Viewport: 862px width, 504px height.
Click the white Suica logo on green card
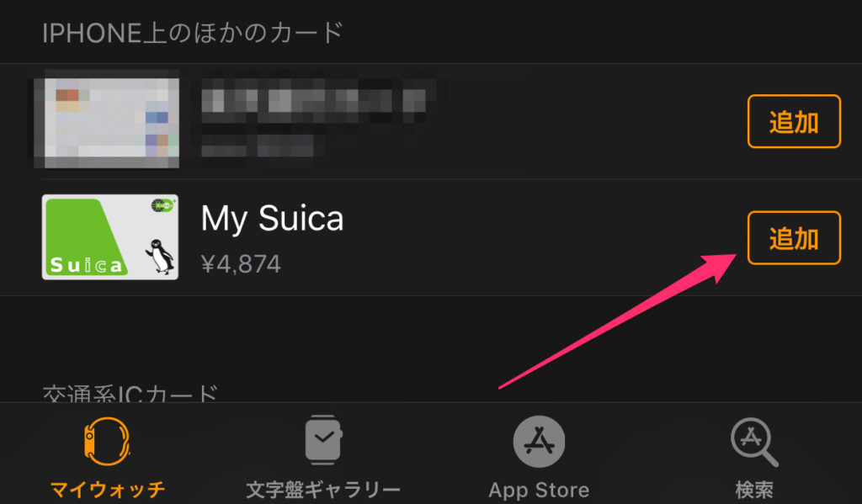86,266
